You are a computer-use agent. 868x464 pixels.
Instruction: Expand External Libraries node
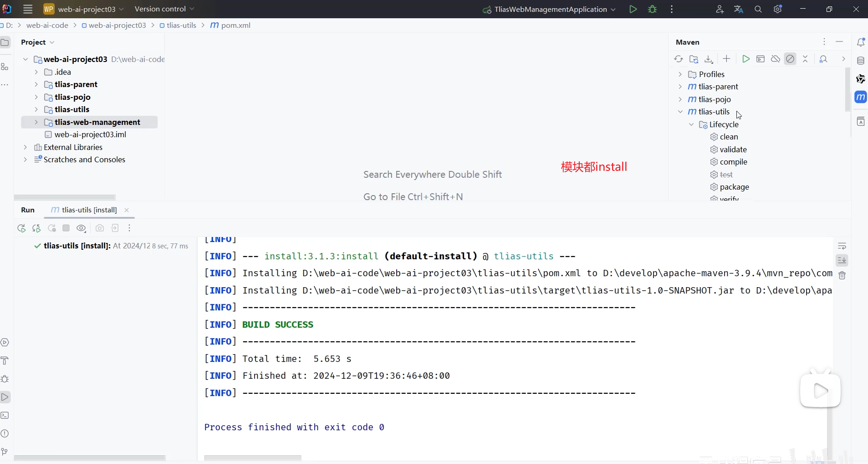pos(25,147)
